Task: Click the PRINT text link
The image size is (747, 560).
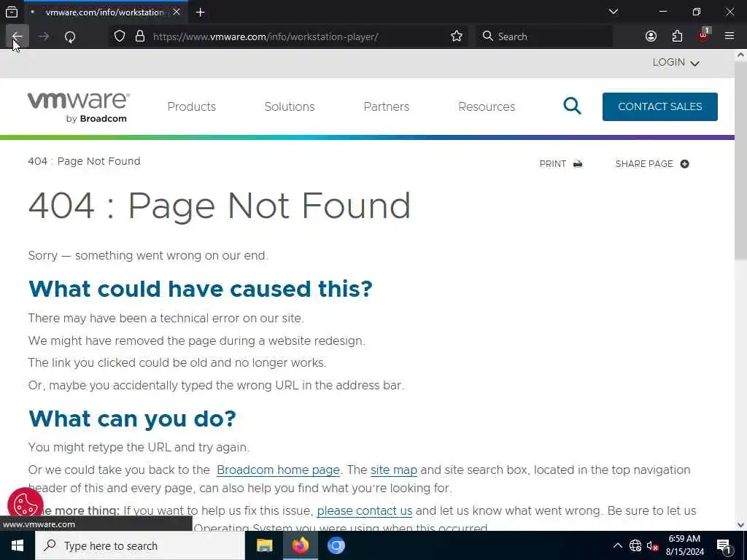Action: pos(553,164)
